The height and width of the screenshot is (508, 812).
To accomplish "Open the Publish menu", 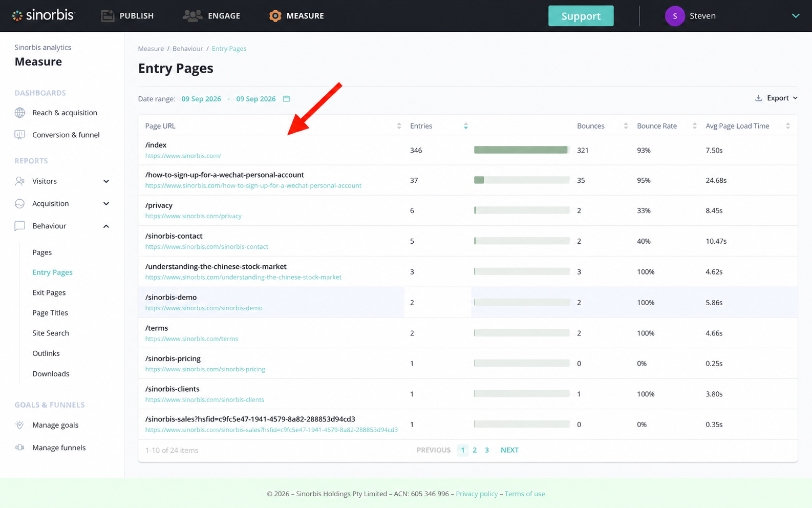I will (127, 16).
